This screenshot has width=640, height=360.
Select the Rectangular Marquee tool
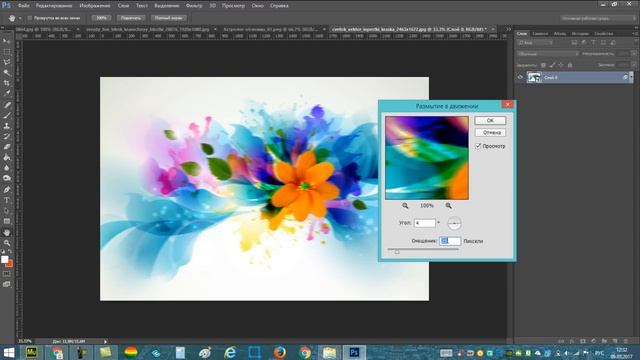pyautogui.click(x=7, y=52)
